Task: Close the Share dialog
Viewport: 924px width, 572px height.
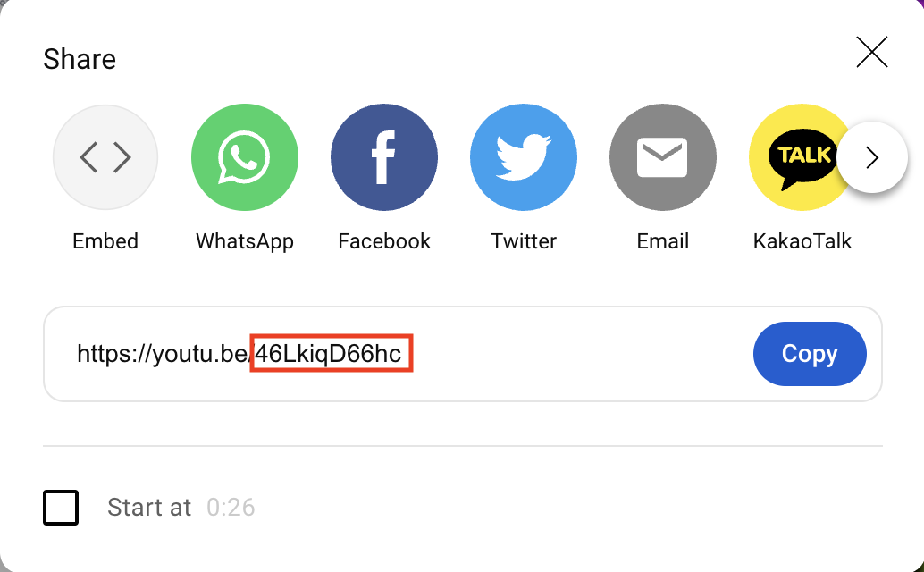Action: point(872,53)
